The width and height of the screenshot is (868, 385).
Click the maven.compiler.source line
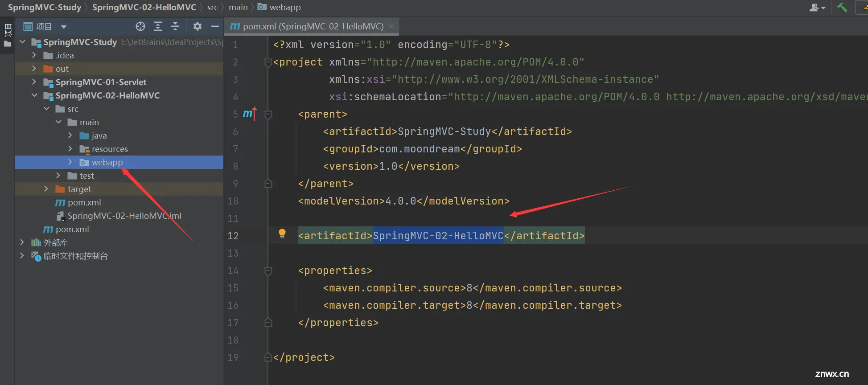pyautogui.click(x=472, y=287)
